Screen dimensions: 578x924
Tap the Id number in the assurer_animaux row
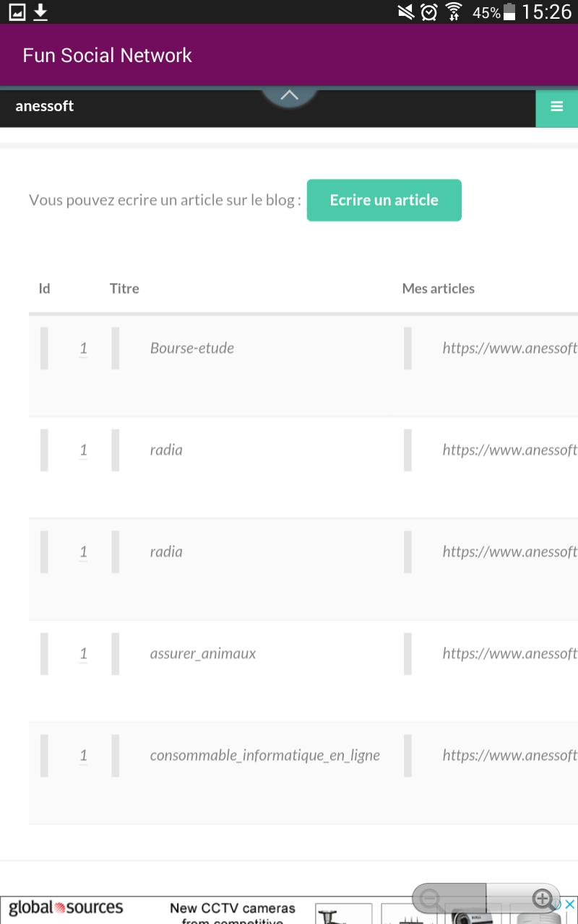click(x=83, y=653)
